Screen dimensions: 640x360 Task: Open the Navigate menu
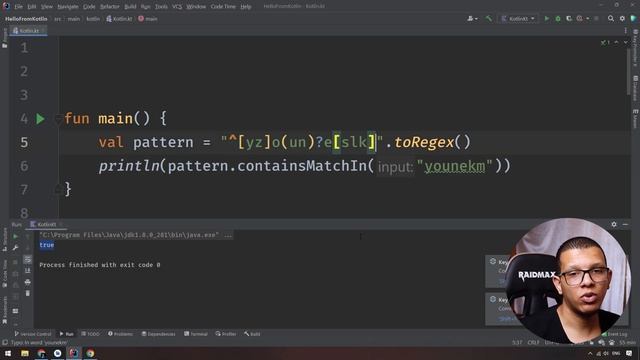(68, 7)
